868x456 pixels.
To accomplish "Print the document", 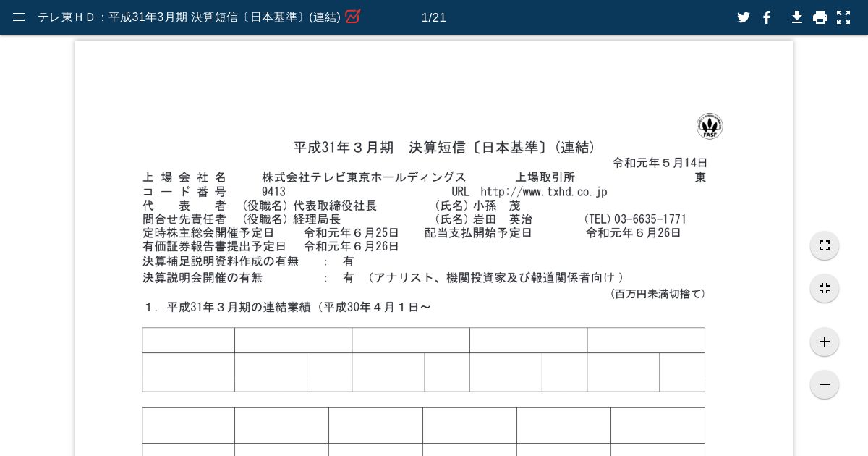I will point(820,17).
